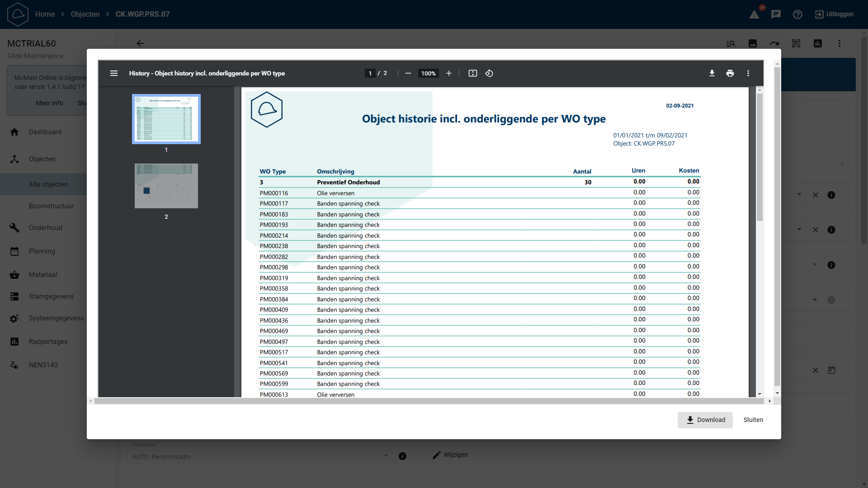Zoom out the PDF document

pos(408,73)
